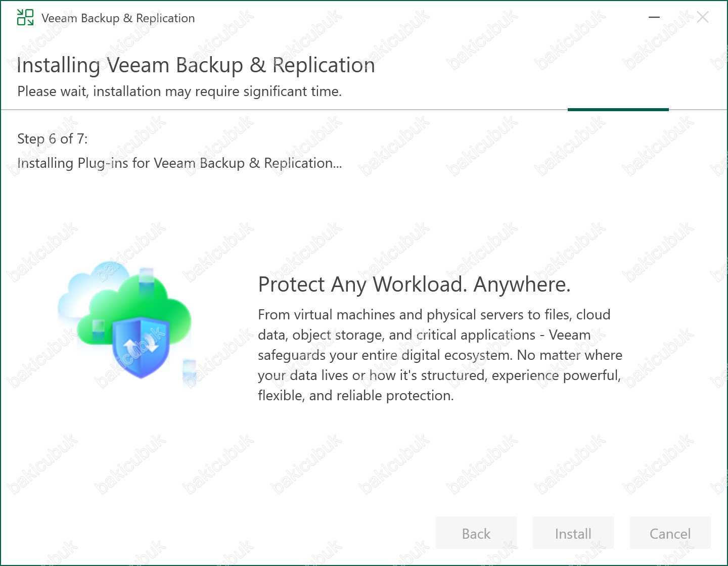Minimize the Veeam installer window
The height and width of the screenshot is (566, 728).
654,17
